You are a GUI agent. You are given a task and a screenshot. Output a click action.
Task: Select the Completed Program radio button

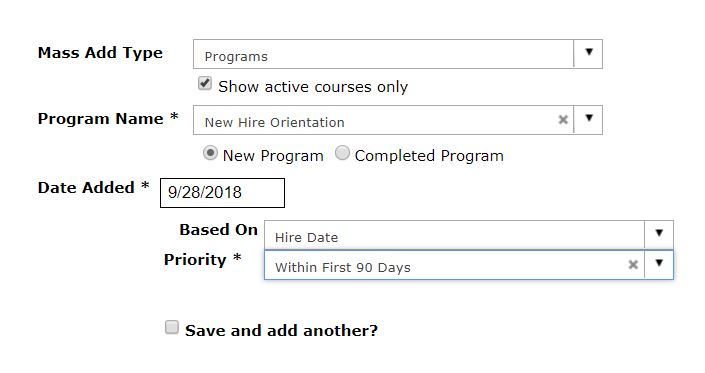point(342,153)
